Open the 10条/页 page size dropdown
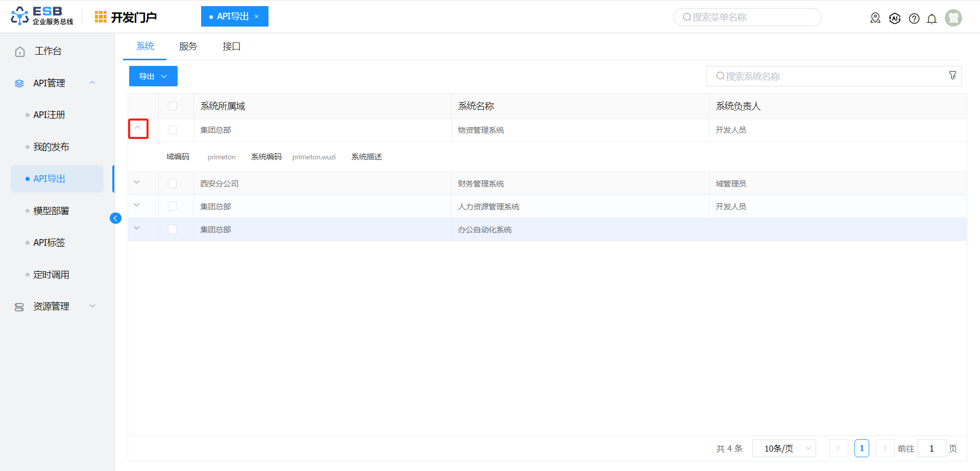The width and height of the screenshot is (980, 471). click(784, 449)
